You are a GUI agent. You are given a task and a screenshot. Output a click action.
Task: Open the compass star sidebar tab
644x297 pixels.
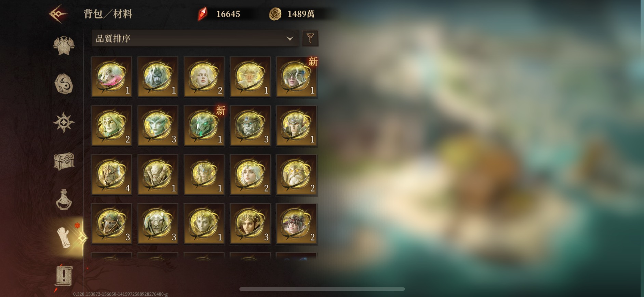pyautogui.click(x=64, y=122)
